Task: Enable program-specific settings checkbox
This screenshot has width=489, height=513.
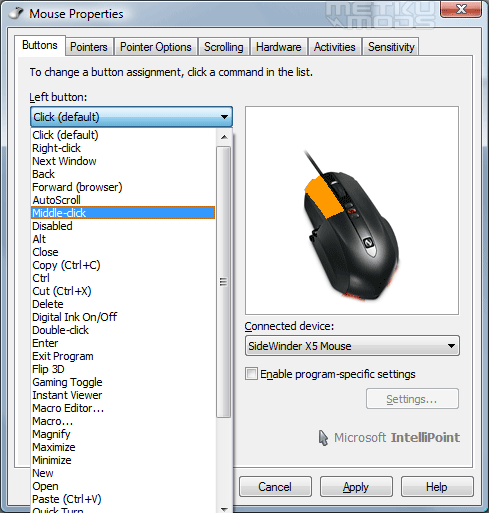Action: tap(251, 374)
